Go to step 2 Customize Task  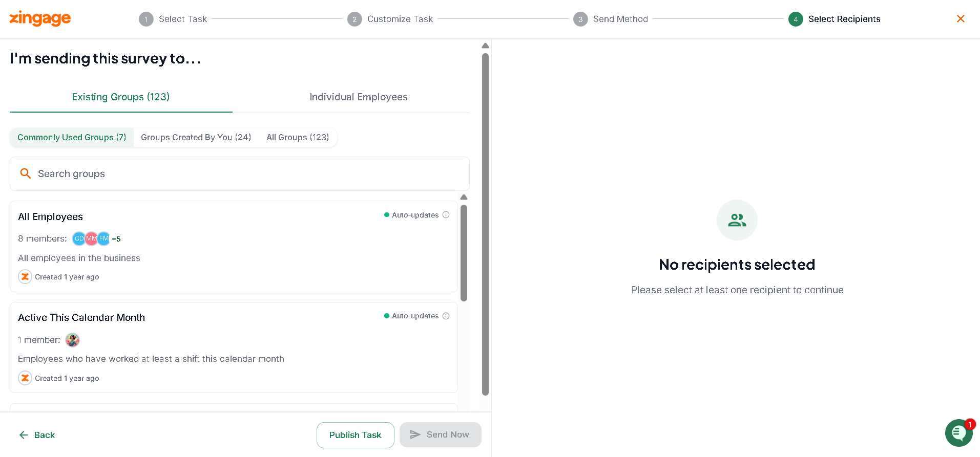coord(390,19)
